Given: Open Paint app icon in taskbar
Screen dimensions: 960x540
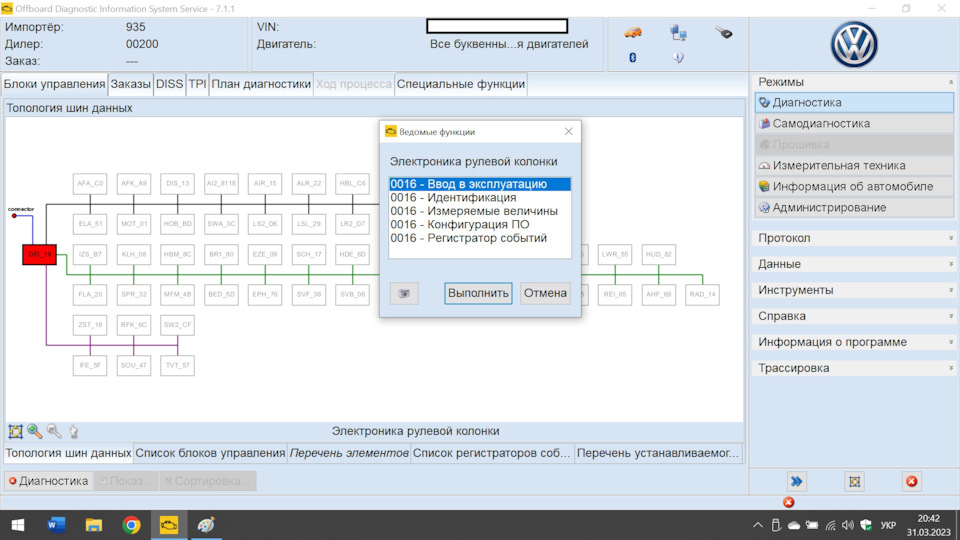Looking at the screenshot, I should coord(206,525).
